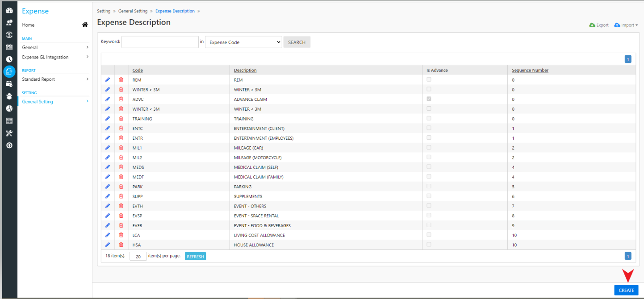Edit the ADVC row with pencil icon
This screenshot has height=299, width=644.
107,99
